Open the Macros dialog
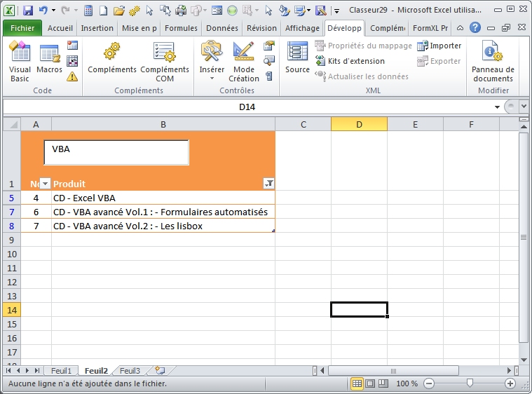This screenshot has height=394, width=532. (49, 57)
